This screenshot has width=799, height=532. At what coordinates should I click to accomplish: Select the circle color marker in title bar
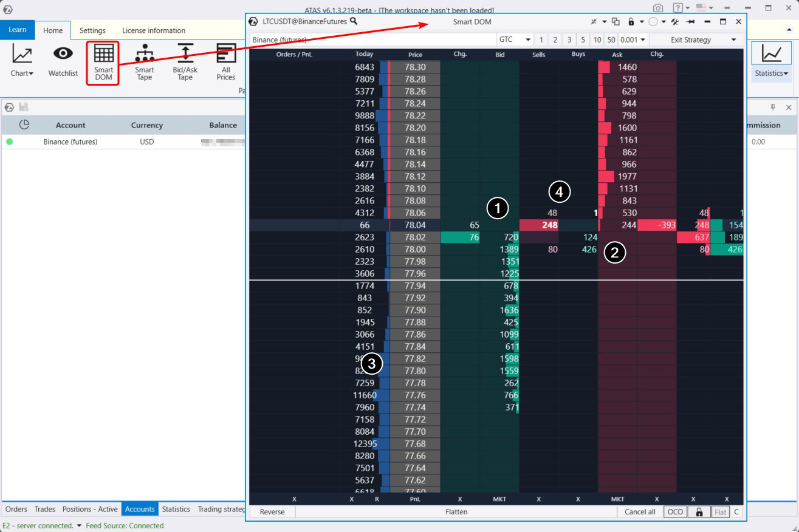[x=653, y=22]
